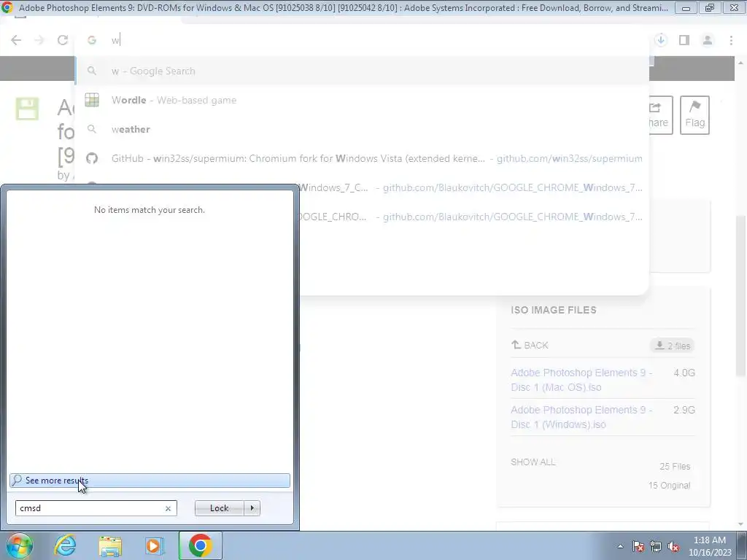The width and height of the screenshot is (747, 560).
Task: Click the Flag button on archive page
Action: [694, 115]
